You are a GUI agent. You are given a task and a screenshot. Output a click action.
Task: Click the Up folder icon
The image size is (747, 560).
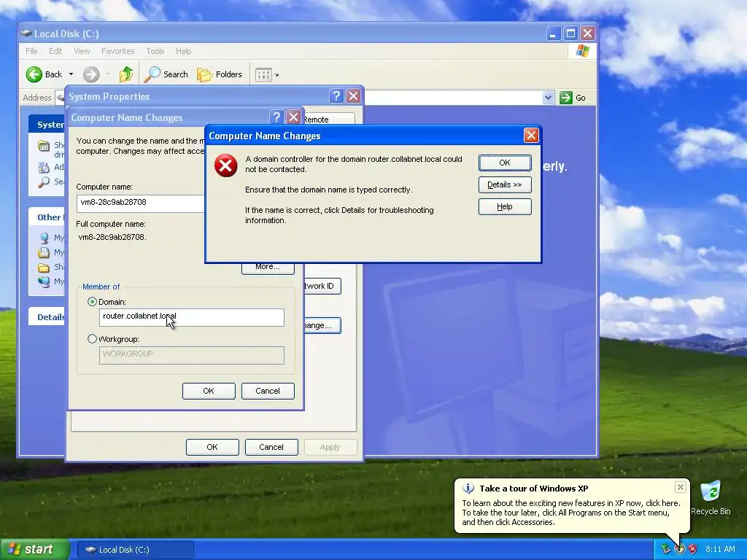pyautogui.click(x=126, y=74)
